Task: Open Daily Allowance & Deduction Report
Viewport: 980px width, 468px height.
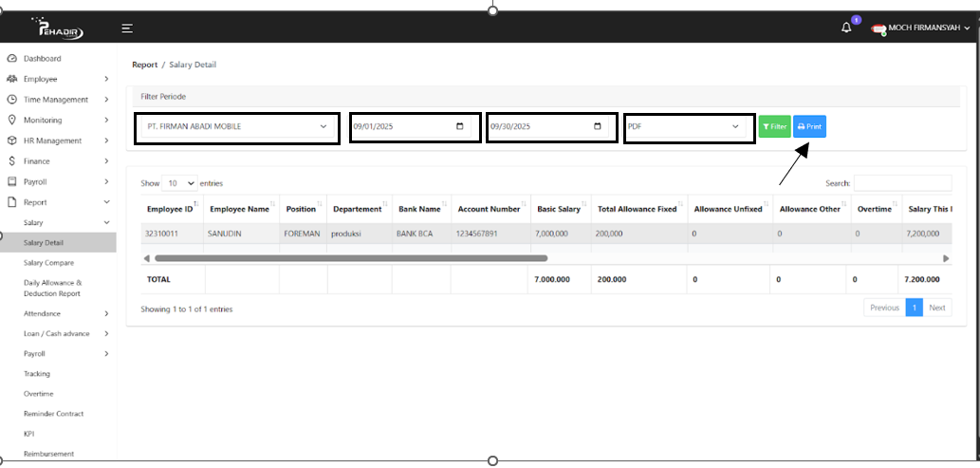Action: (53, 288)
